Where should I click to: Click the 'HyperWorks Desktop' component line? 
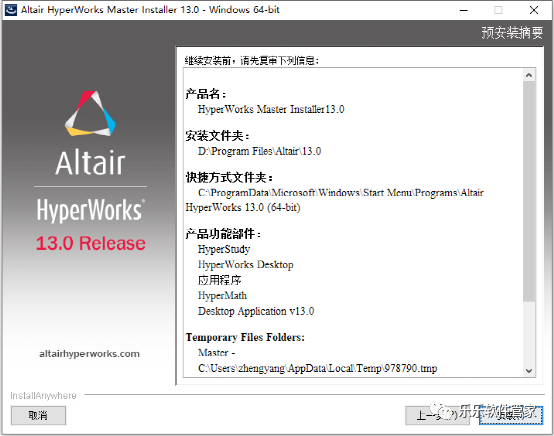tap(246, 265)
